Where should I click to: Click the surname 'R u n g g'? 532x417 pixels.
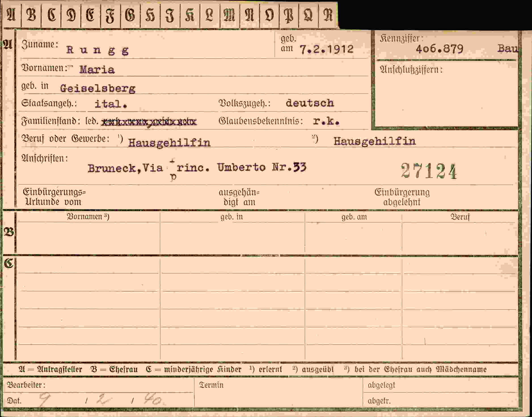pyautogui.click(x=98, y=50)
